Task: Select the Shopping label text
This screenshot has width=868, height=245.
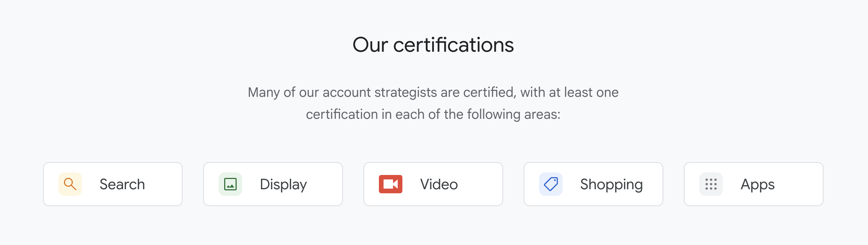Action: 611,185
